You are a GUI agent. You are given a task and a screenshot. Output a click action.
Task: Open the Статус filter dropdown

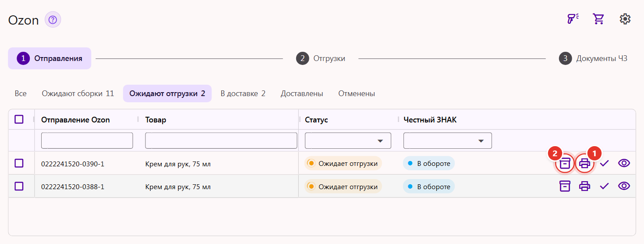pos(348,141)
